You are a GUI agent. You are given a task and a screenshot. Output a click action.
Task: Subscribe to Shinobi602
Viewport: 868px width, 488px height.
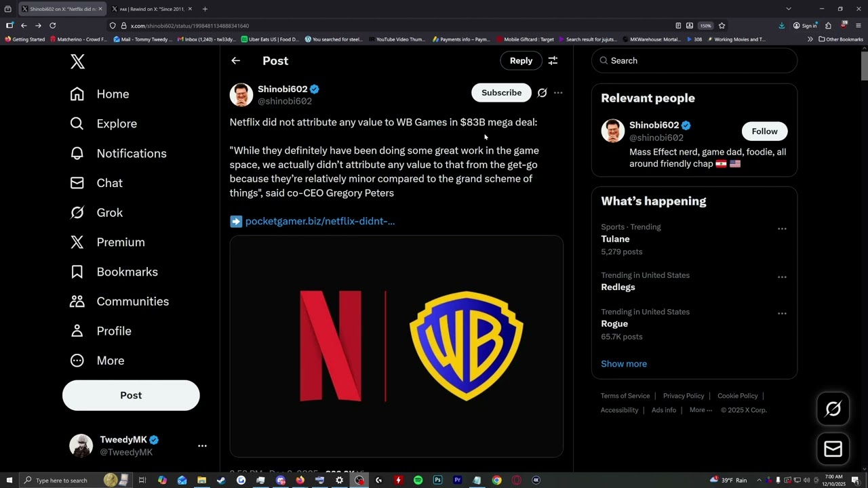tap(501, 93)
